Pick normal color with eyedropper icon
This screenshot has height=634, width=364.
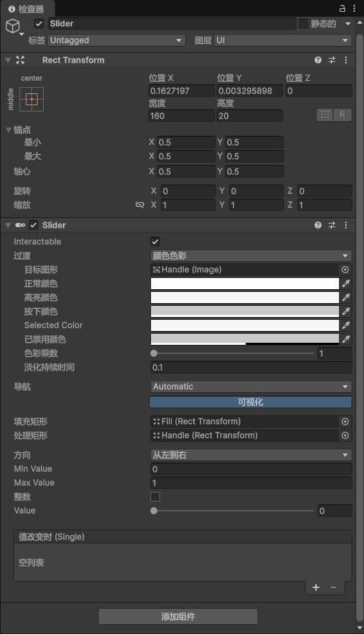pos(346,284)
